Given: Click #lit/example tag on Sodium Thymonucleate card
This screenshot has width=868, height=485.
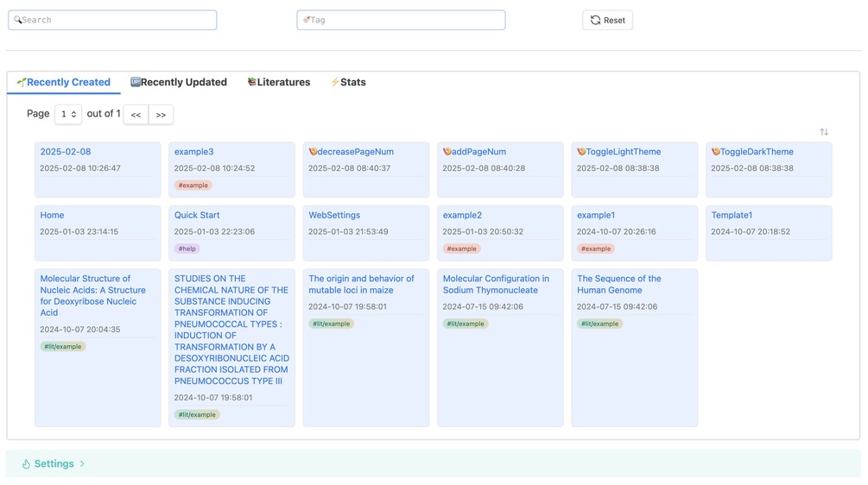Looking at the screenshot, I should coord(466,324).
